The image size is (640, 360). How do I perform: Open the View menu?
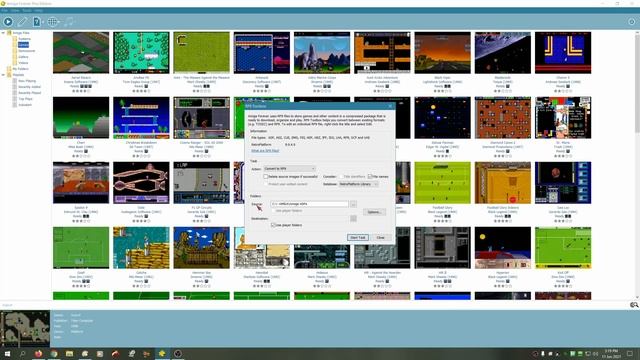[15, 10]
